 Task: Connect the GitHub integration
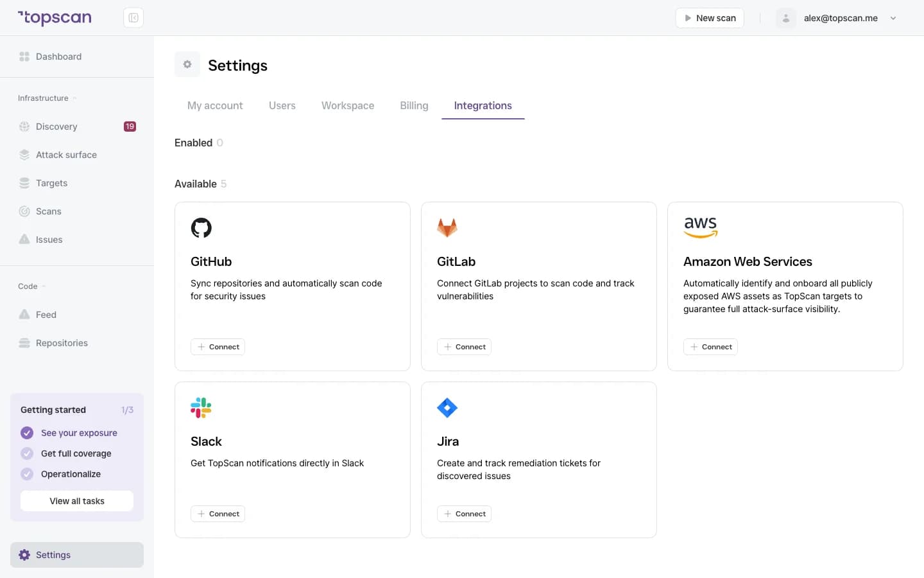[x=218, y=347]
